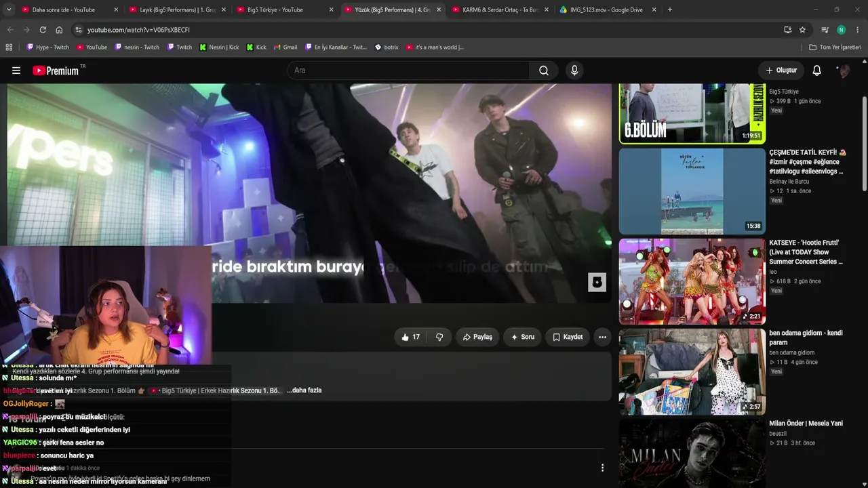Viewport: 868px width, 488px height.
Task: Open the comment's three-dot options menu
Action: pos(602,468)
